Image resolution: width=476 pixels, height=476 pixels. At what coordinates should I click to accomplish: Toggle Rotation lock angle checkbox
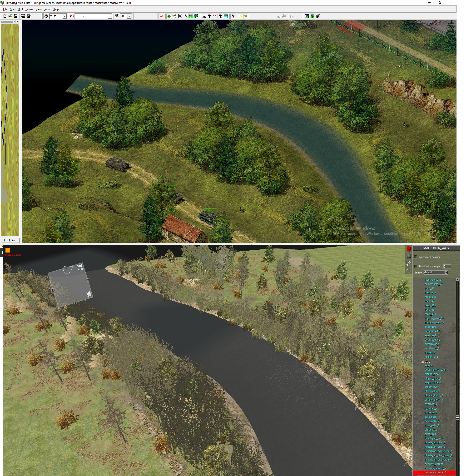(416, 266)
